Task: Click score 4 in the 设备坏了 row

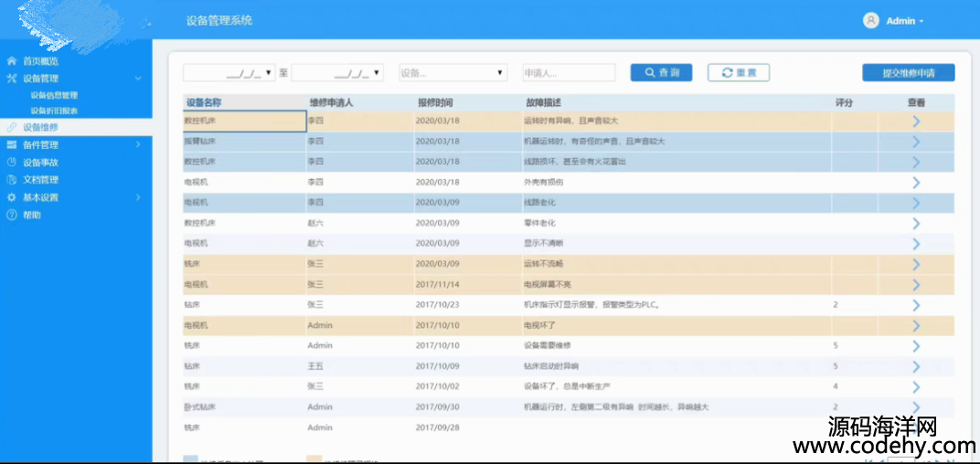Action: click(836, 386)
